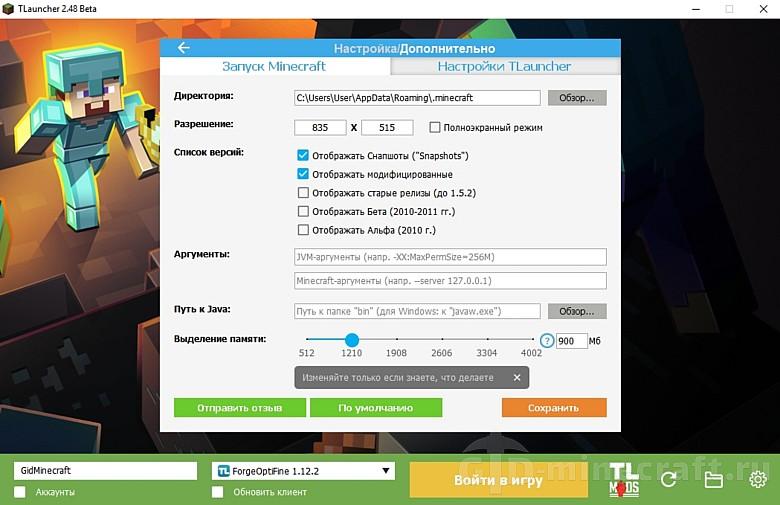
Task: Click the memory slider handle
Action: coord(352,340)
